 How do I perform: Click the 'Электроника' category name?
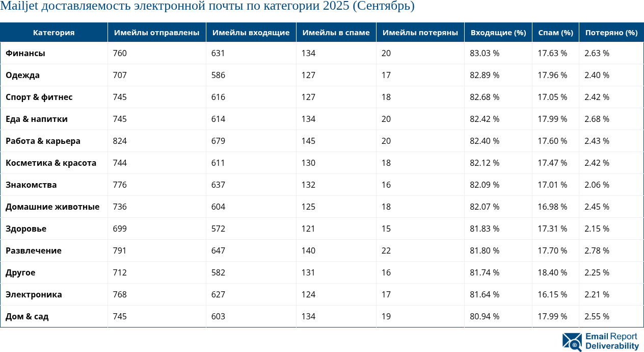click(x=30, y=294)
